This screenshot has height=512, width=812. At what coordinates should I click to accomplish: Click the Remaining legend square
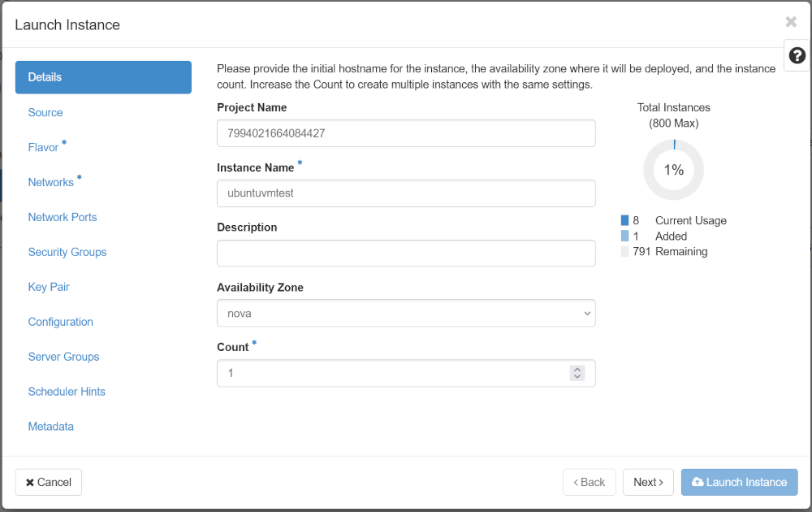point(625,251)
